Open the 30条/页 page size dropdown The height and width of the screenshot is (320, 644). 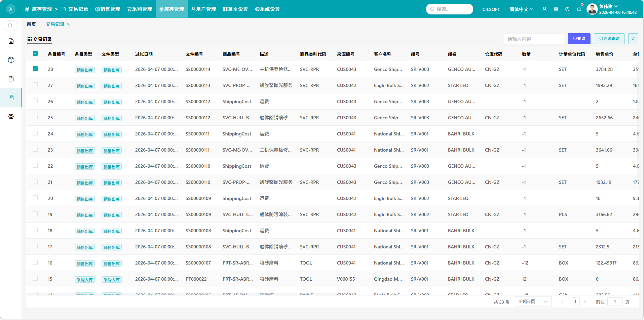click(x=533, y=302)
